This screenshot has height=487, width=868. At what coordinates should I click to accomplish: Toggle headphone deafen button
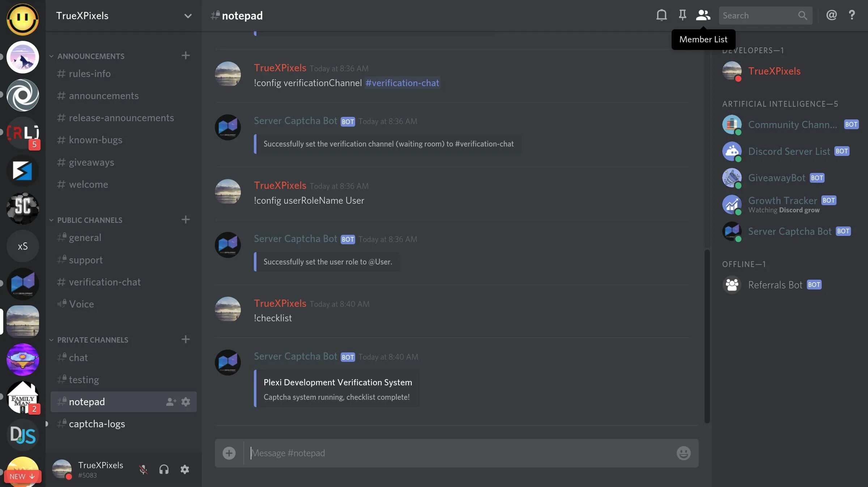[164, 470]
